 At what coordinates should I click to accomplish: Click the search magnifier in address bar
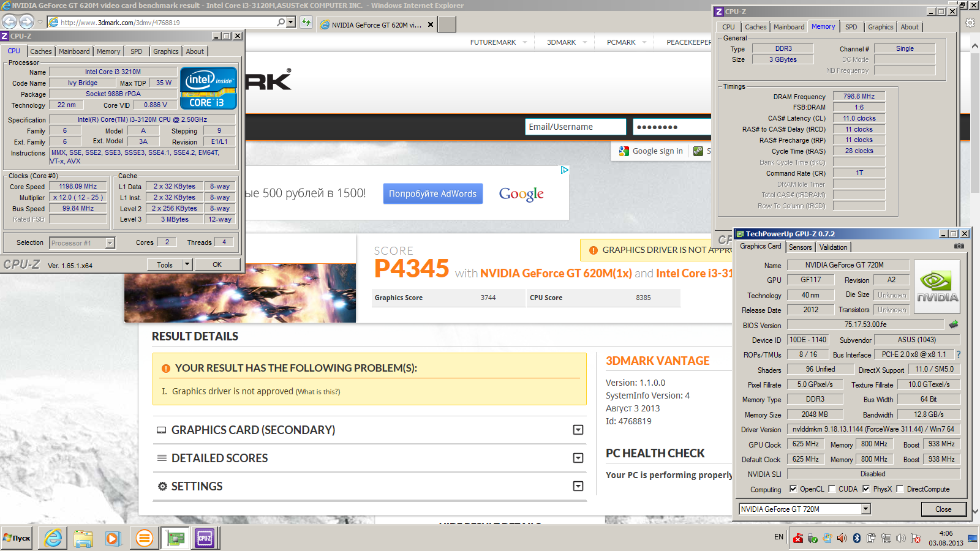pyautogui.click(x=281, y=22)
